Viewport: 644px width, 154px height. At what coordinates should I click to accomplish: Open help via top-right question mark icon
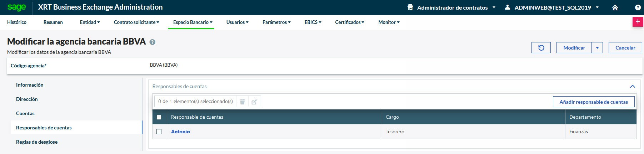pyautogui.click(x=638, y=7)
